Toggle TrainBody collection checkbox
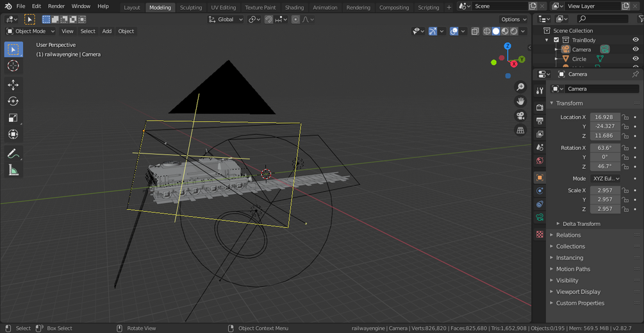Screen dimensions: 644x333 556,40
